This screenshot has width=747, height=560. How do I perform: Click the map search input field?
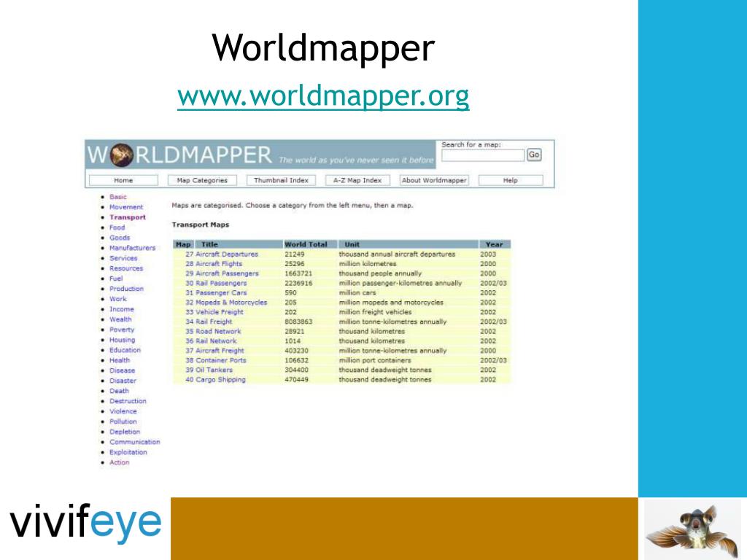(x=483, y=155)
